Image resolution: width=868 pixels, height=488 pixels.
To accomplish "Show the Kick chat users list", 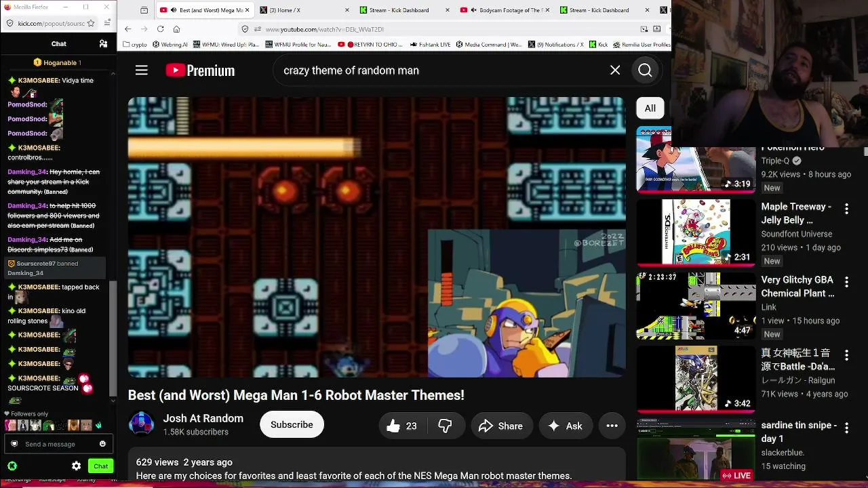I will pos(103,44).
